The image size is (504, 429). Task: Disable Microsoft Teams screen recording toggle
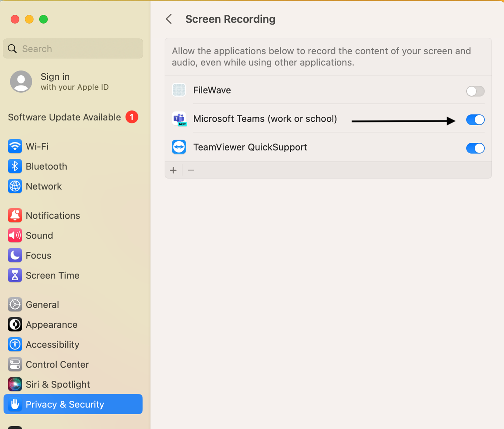coord(475,120)
